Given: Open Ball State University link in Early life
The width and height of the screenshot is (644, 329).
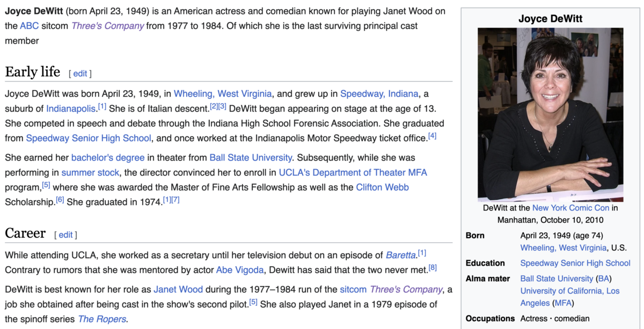Looking at the screenshot, I should (251, 158).
